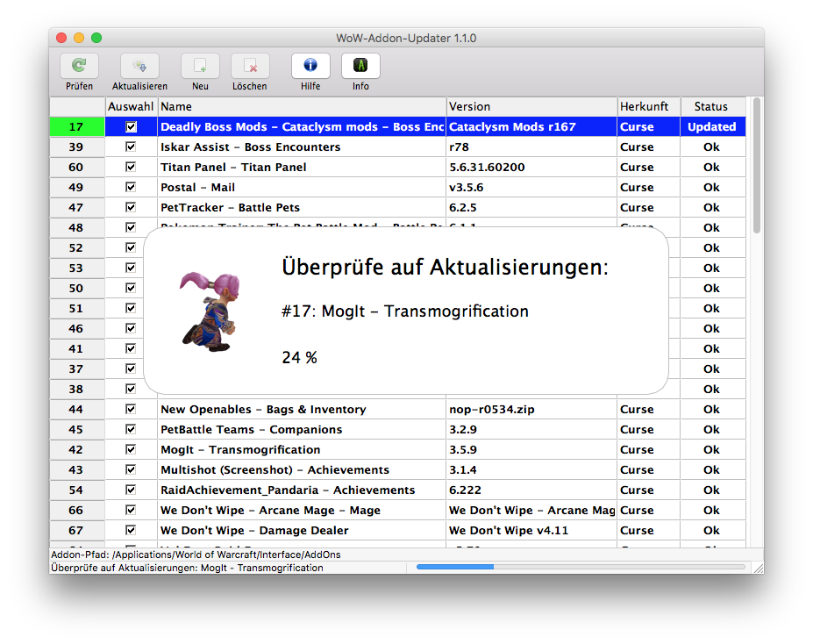Sort by the Status column header
Image resolution: width=813 pixels, height=644 pixels.
713,106
